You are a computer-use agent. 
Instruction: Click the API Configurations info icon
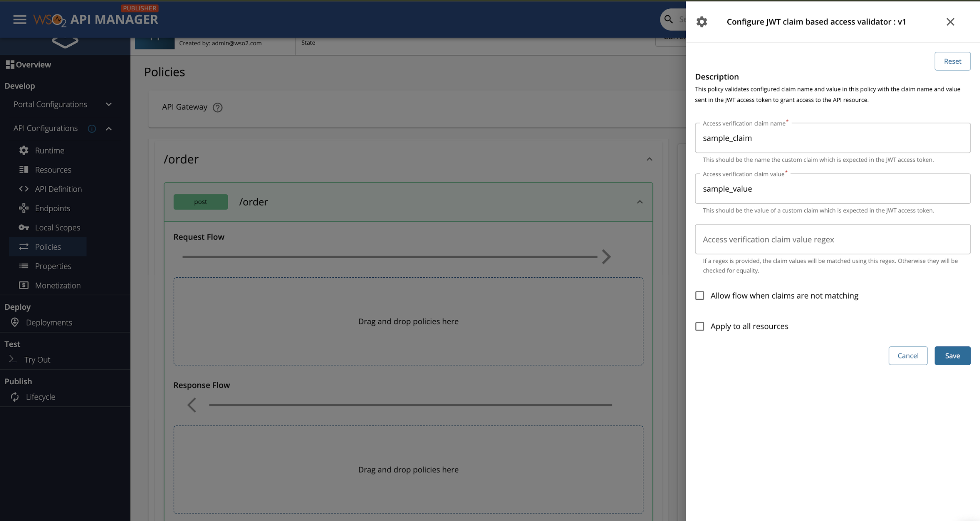coord(91,129)
